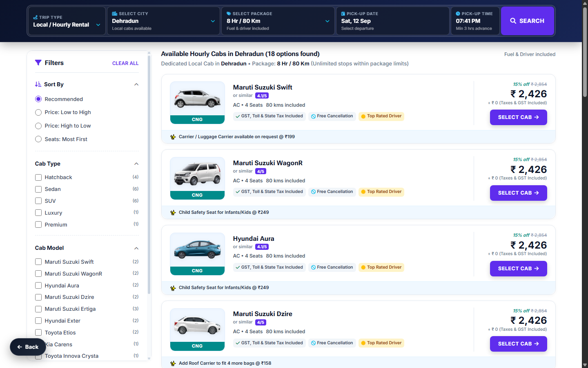Open the Trip Type dropdown
The height and width of the screenshot is (368, 588).
tap(67, 21)
